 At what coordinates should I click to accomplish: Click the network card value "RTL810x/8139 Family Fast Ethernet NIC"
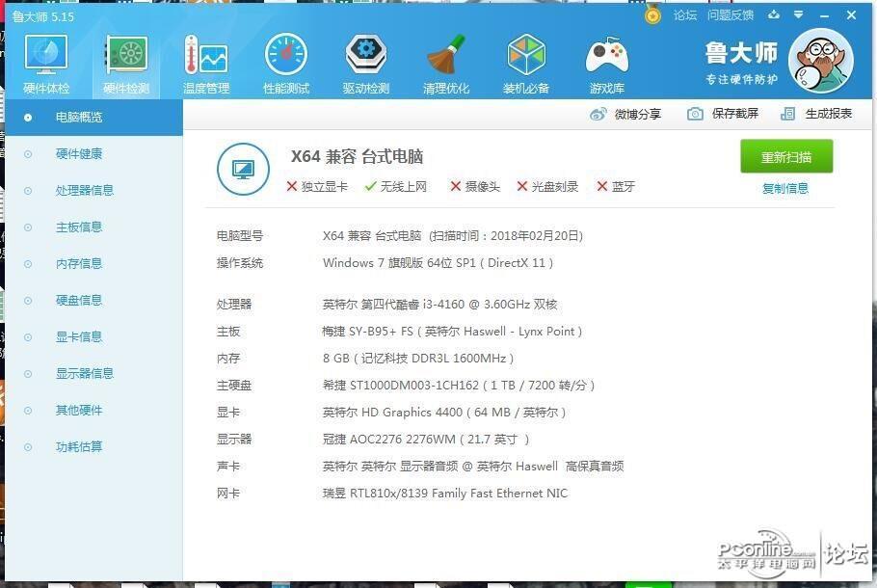coord(459,494)
